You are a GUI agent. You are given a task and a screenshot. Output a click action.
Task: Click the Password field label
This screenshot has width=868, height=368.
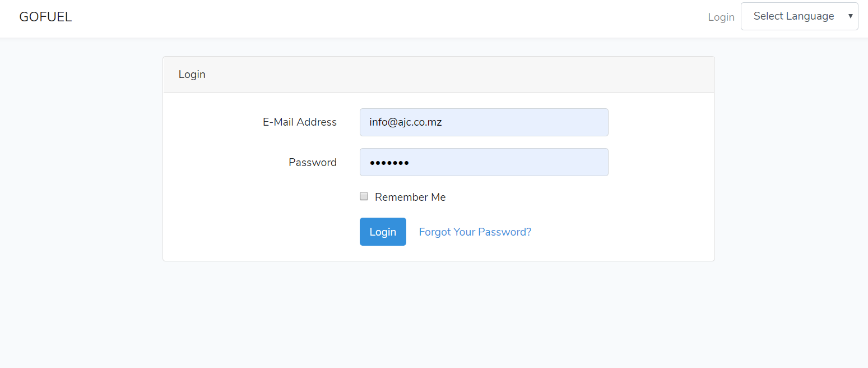pyautogui.click(x=313, y=162)
